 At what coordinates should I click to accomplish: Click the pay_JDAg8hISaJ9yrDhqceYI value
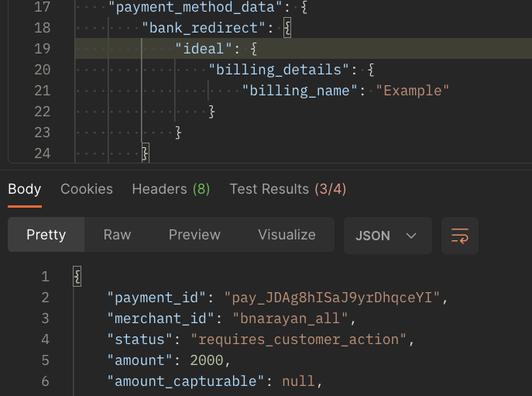tap(332, 298)
